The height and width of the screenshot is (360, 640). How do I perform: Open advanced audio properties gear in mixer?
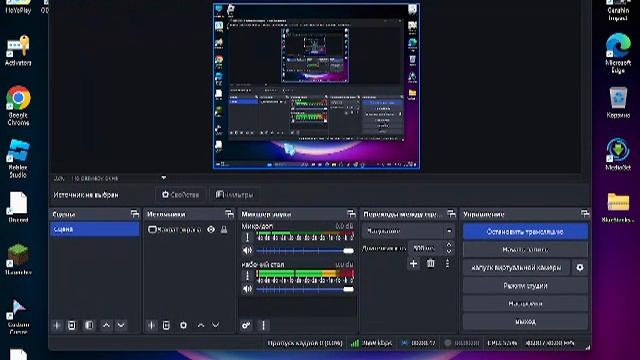[246, 325]
